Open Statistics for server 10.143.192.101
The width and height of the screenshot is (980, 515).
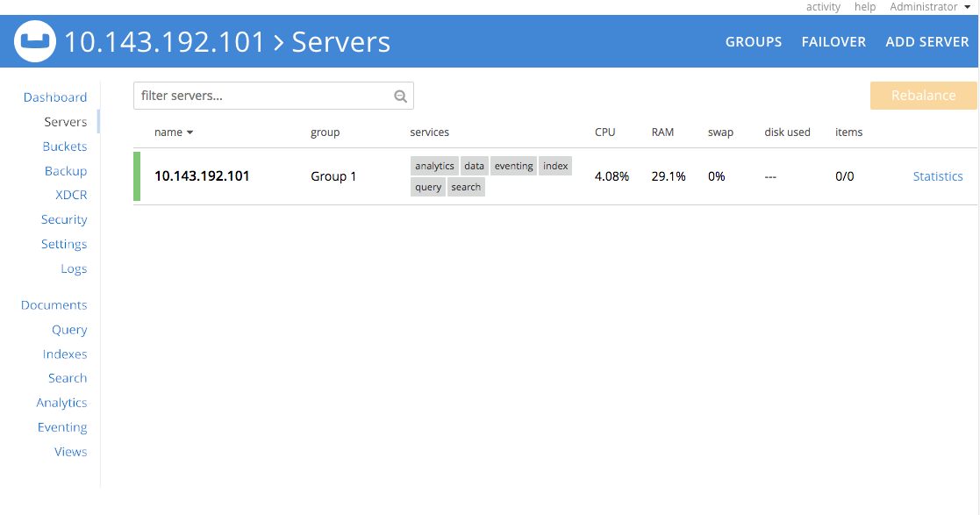(937, 175)
